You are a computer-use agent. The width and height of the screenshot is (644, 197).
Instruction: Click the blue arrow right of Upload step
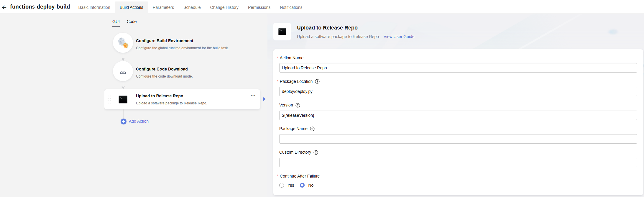click(264, 99)
